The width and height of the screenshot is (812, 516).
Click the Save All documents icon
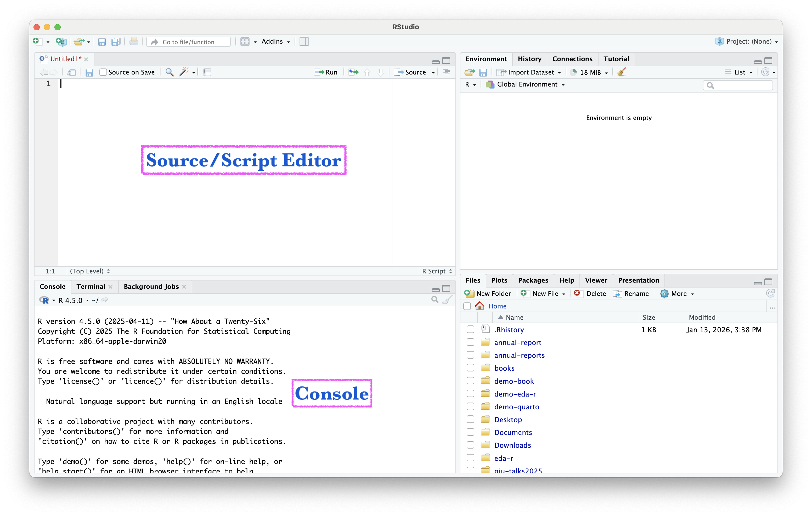116,42
